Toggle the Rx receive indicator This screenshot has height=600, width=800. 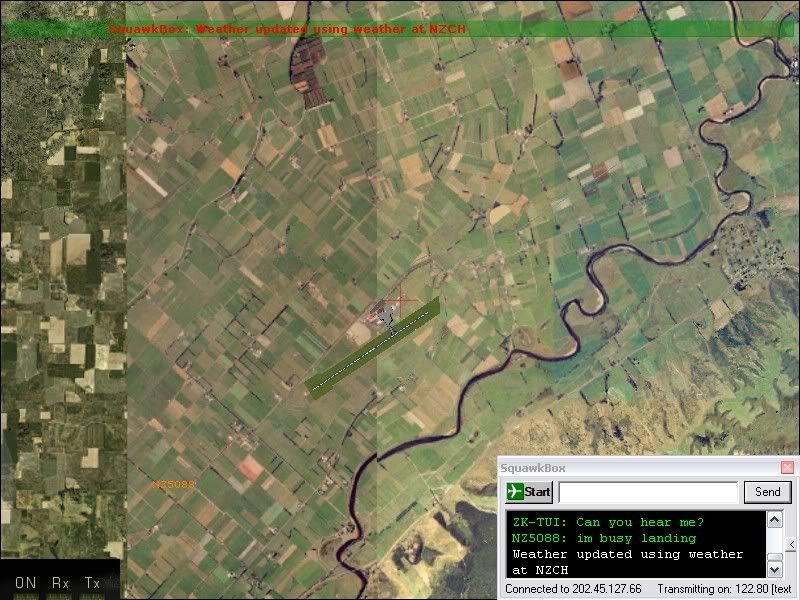pos(60,583)
